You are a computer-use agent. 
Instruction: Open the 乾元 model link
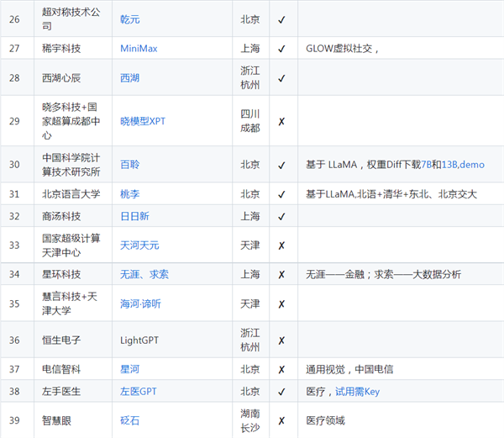point(130,19)
